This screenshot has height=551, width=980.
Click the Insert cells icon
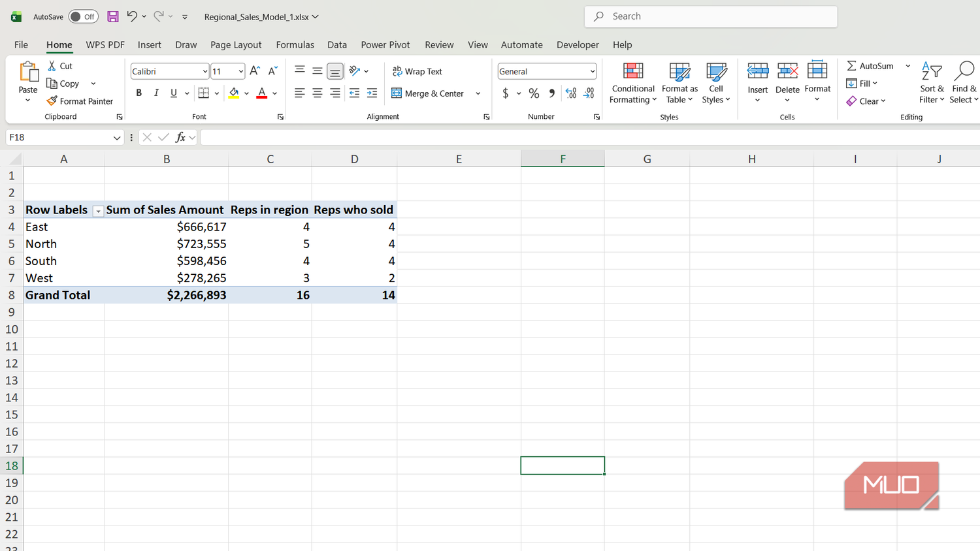[758, 71]
